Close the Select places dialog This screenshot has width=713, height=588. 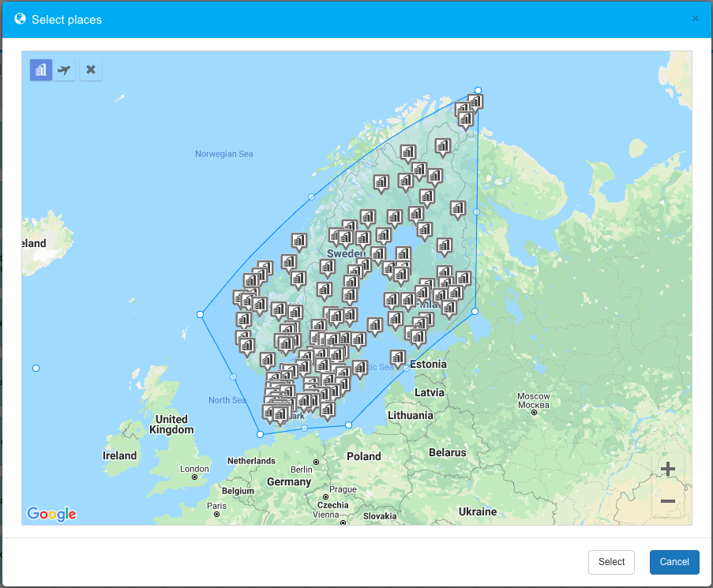click(x=695, y=19)
